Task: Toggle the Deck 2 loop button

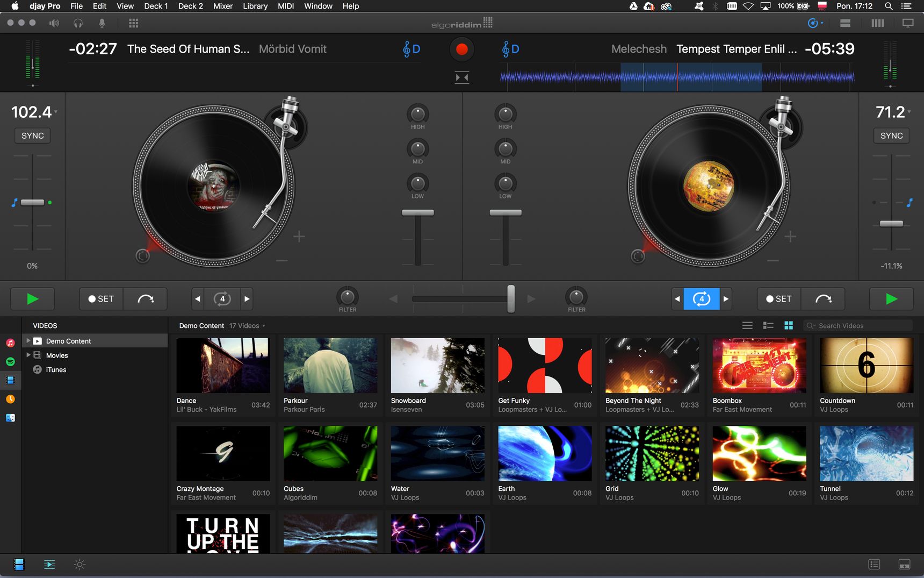Action: point(701,298)
